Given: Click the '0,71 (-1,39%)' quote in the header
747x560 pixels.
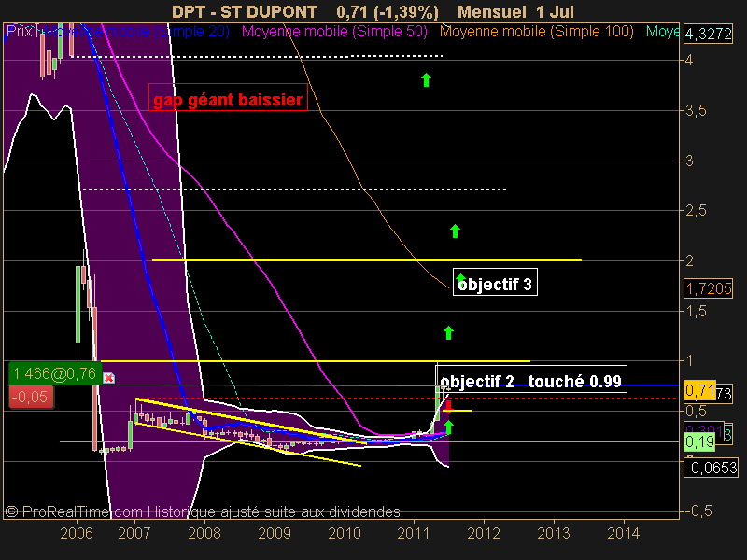Looking at the screenshot, I should click(x=388, y=11).
